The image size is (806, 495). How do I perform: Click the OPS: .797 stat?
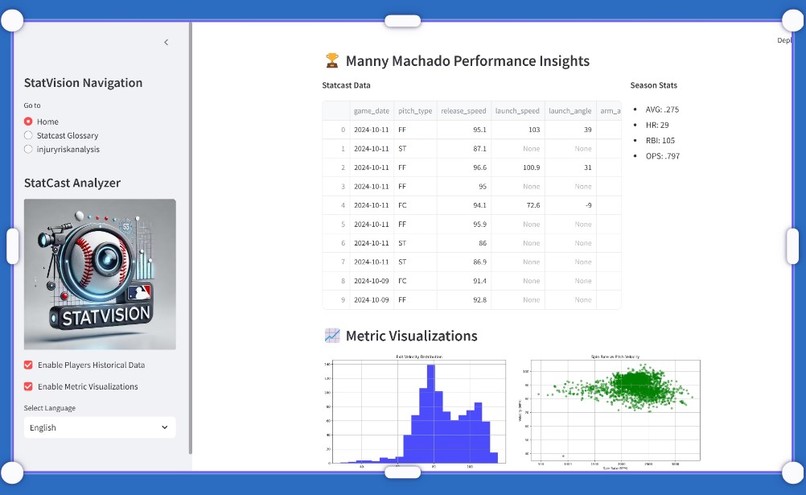click(x=663, y=156)
